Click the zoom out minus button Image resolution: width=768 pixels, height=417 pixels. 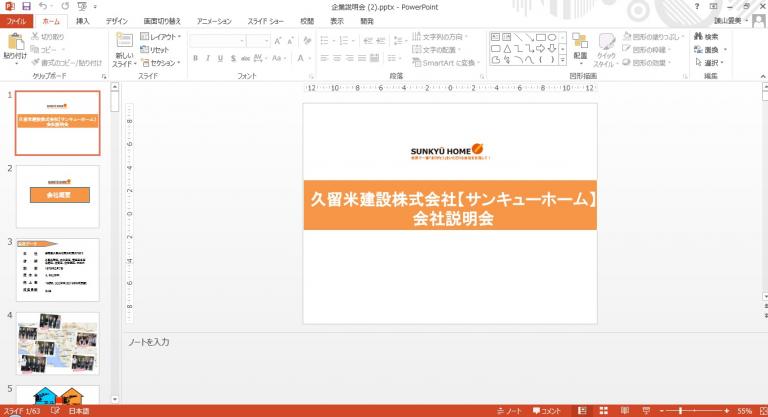click(662, 411)
